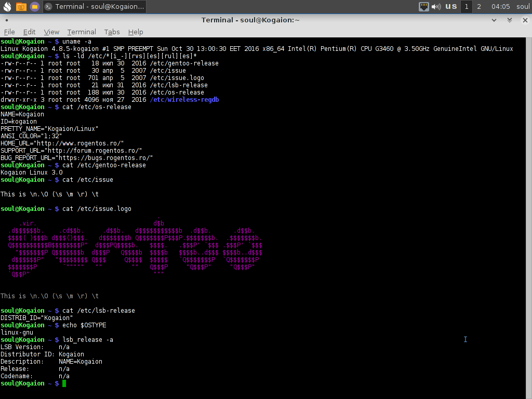Click the 'Kogaion Linux 3.0' output line

[x=32, y=172]
